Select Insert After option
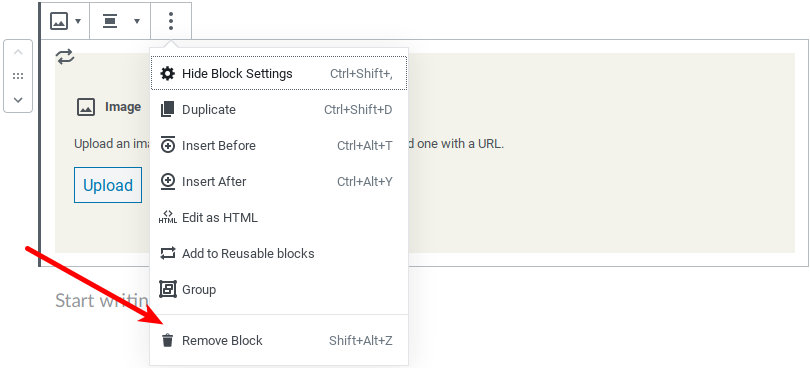Image resolution: width=810 pixels, height=368 pixels. (279, 181)
